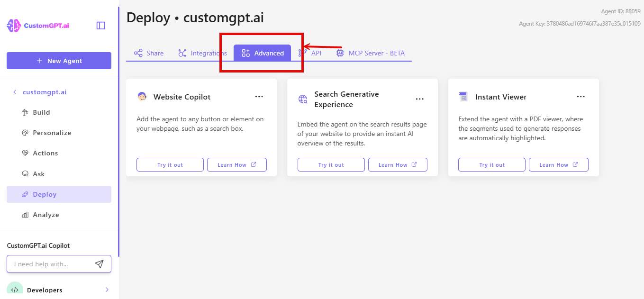The image size is (644, 299).
Task: Open the Instant Viewer options menu
Action: coord(581,96)
